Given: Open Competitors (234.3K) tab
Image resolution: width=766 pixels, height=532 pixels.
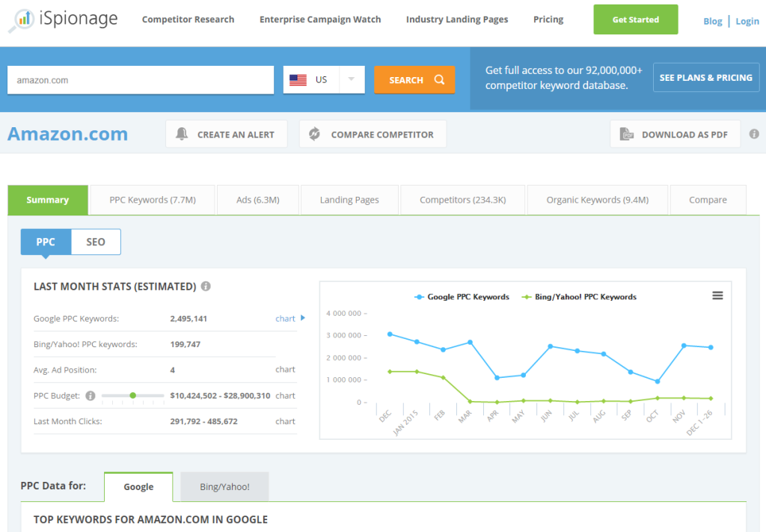Looking at the screenshot, I should tap(462, 200).
